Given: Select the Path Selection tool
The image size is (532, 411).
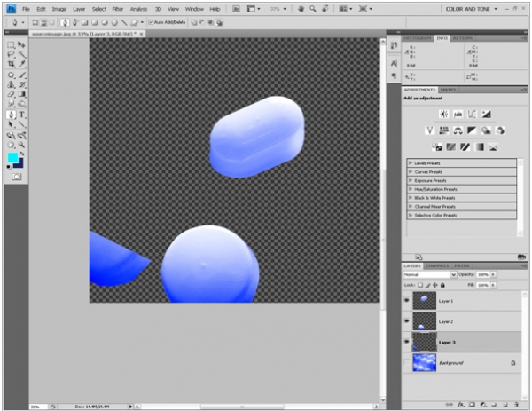Looking at the screenshot, I should 12,124.
